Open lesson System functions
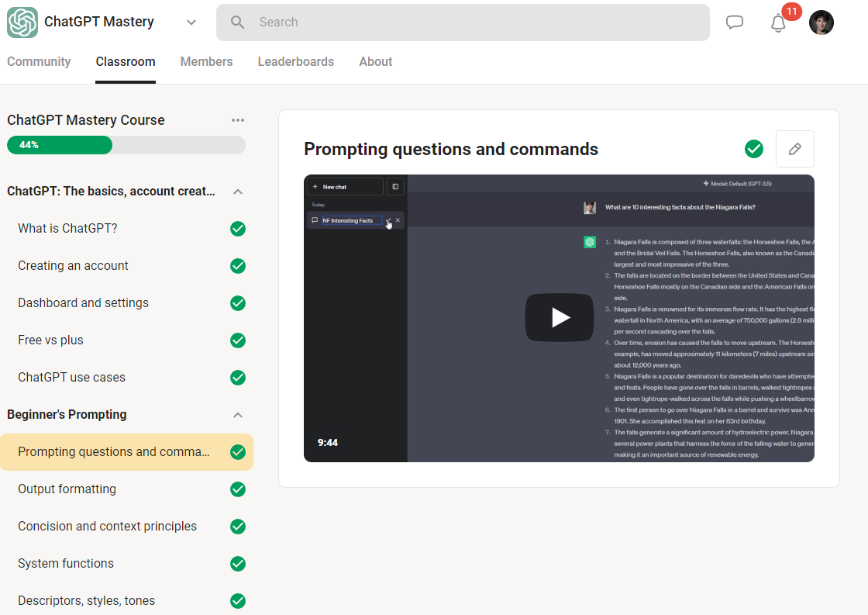 pyautogui.click(x=66, y=563)
